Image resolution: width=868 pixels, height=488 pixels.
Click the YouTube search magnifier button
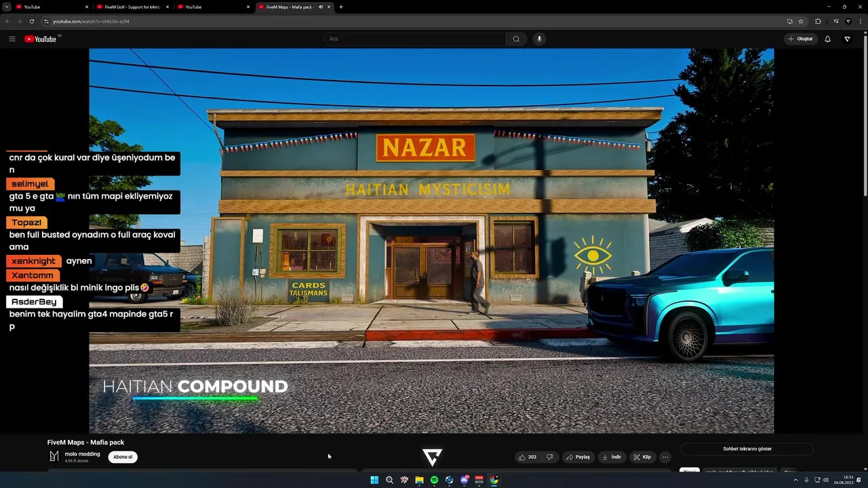516,39
